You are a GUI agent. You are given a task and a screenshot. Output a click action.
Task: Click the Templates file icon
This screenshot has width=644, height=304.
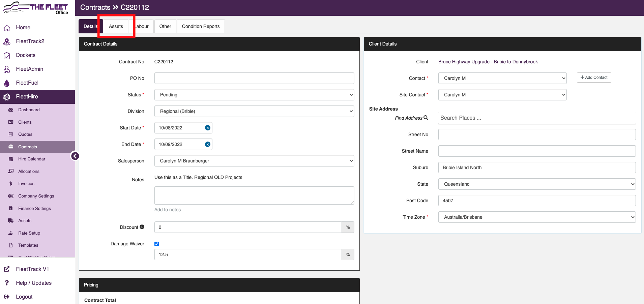[11, 245]
